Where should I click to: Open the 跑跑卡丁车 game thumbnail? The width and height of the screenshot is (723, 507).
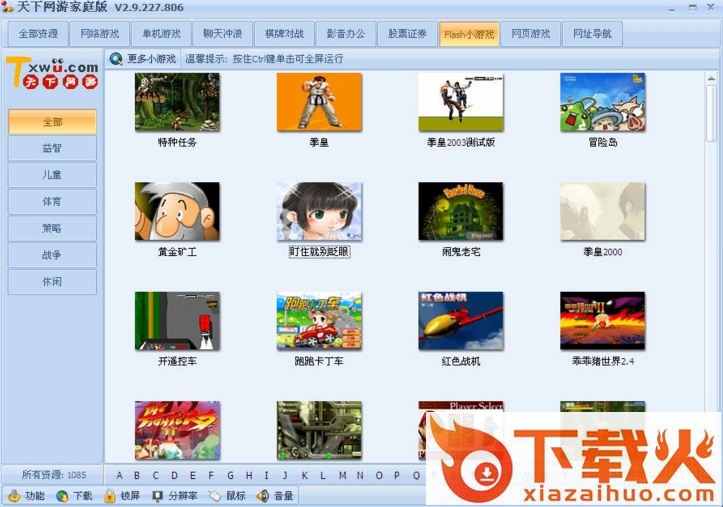pos(319,320)
